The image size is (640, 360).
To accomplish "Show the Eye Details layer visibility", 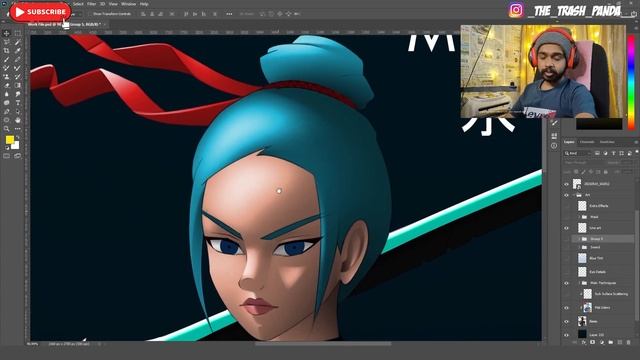I will [566, 272].
